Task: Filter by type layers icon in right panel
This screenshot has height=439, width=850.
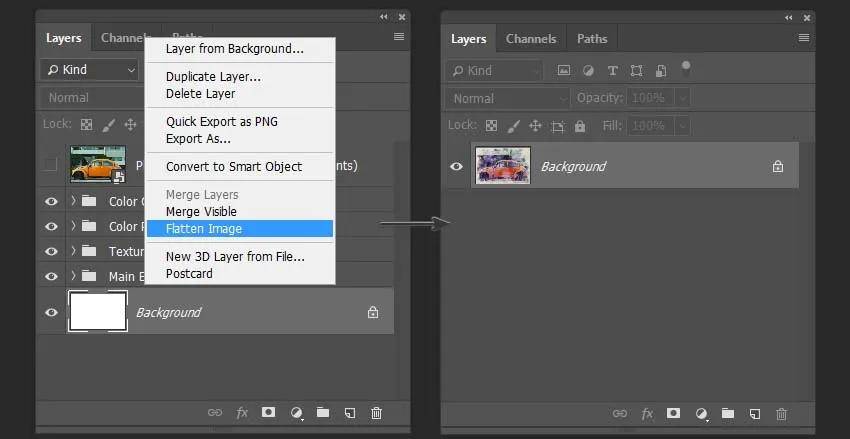Action: (x=613, y=70)
